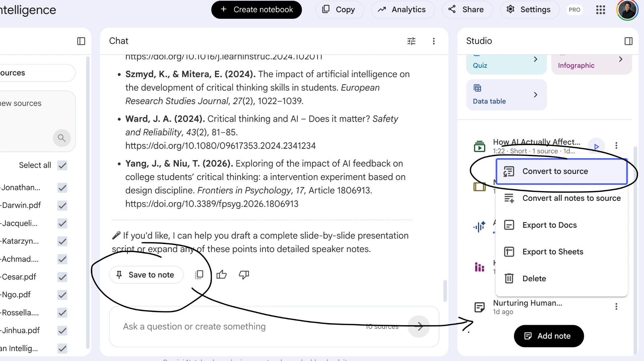Open Google apps grid
The height and width of the screenshot is (361, 644).
coord(600,10)
